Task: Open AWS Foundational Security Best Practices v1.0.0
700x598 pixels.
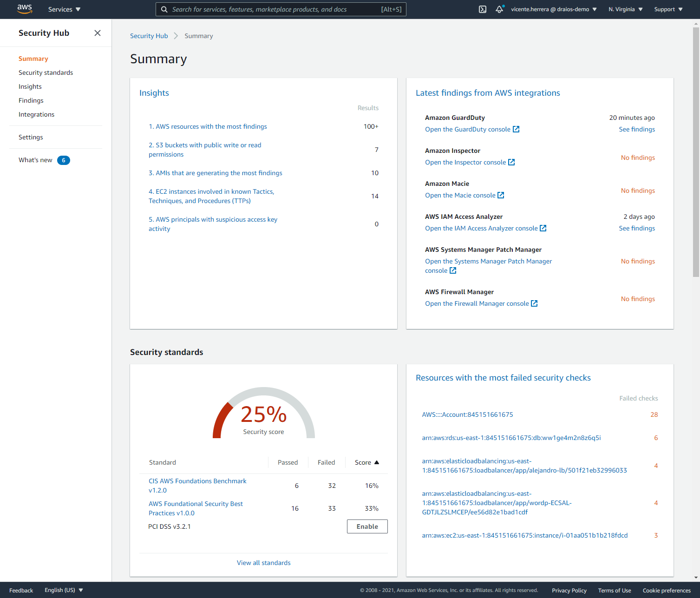Action: pos(196,508)
